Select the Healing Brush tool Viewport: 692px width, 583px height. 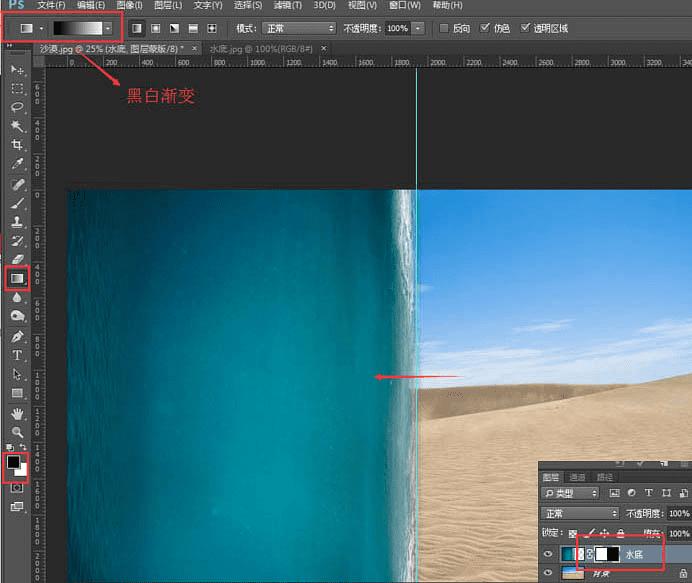tap(17, 184)
